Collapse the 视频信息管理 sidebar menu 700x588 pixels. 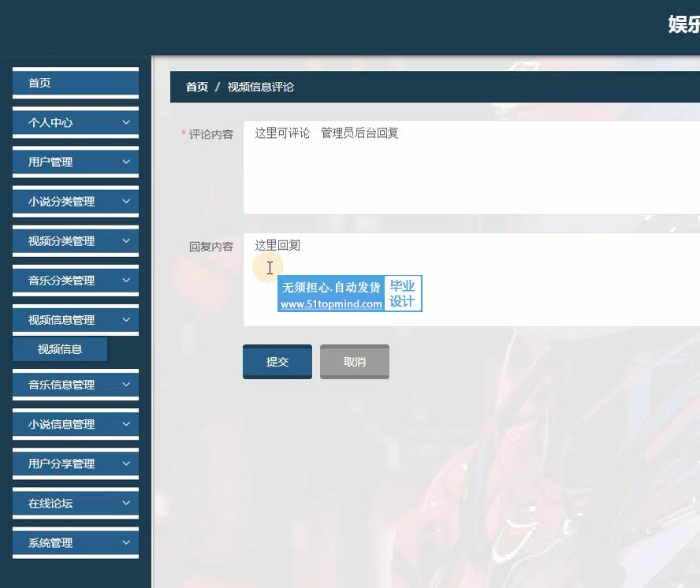[x=76, y=320]
